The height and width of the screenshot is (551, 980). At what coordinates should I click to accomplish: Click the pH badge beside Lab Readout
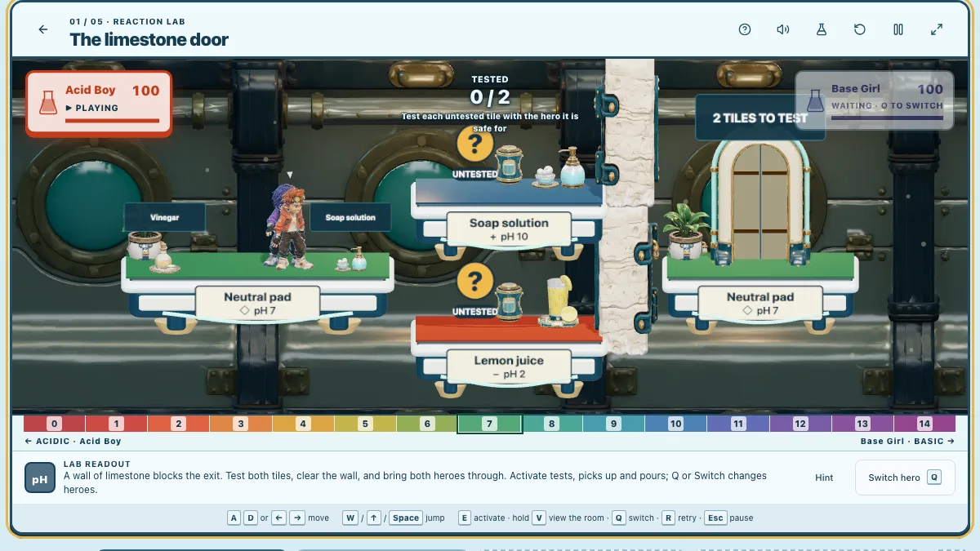(40, 479)
